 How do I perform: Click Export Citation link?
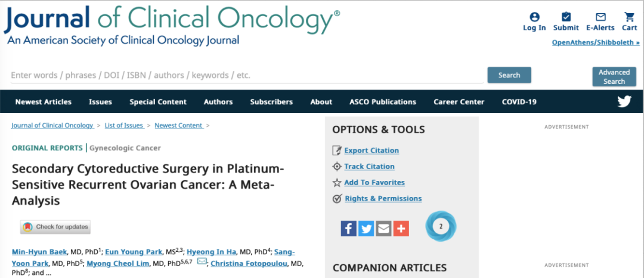point(371,151)
